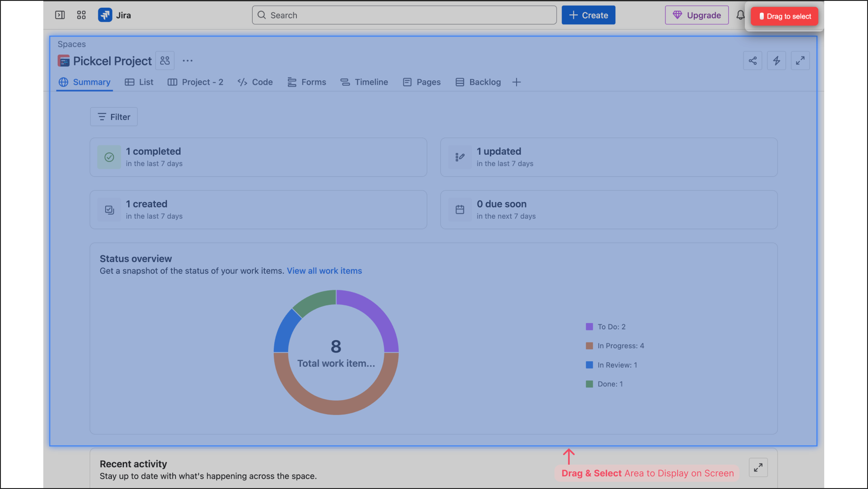Open the Filter options
868x489 pixels.
point(114,117)
